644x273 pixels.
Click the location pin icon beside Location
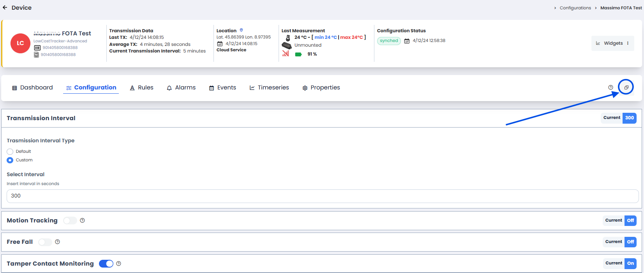pos(241,30)
